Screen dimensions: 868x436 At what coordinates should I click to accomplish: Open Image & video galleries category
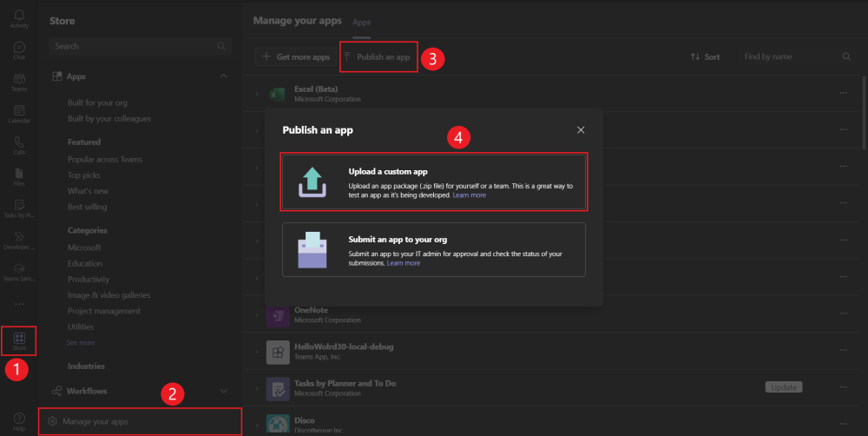coord(108,295)
